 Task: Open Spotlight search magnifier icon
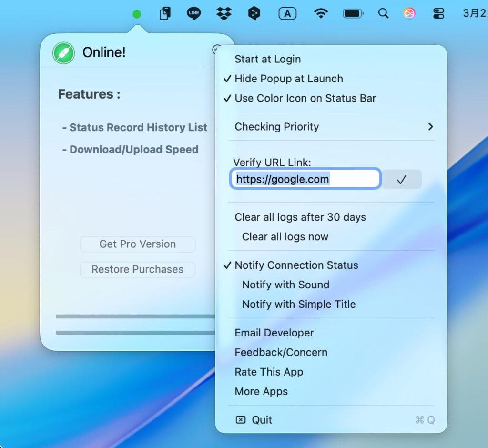point(383,13)
